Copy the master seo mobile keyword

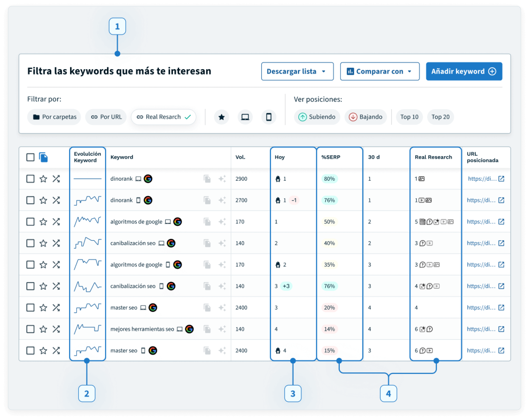coord(207,350)
